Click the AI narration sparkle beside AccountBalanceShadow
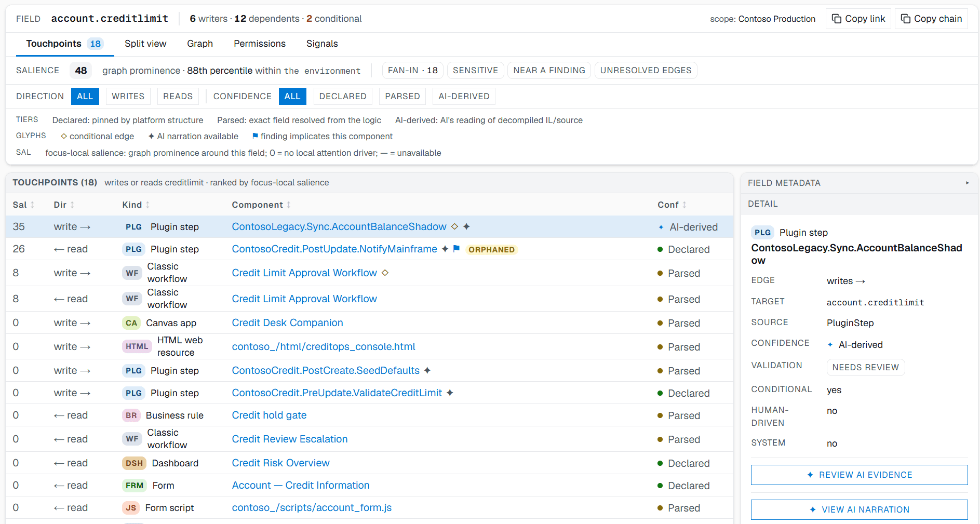This screenshot has height=524, width=980. tap(466, 226)
